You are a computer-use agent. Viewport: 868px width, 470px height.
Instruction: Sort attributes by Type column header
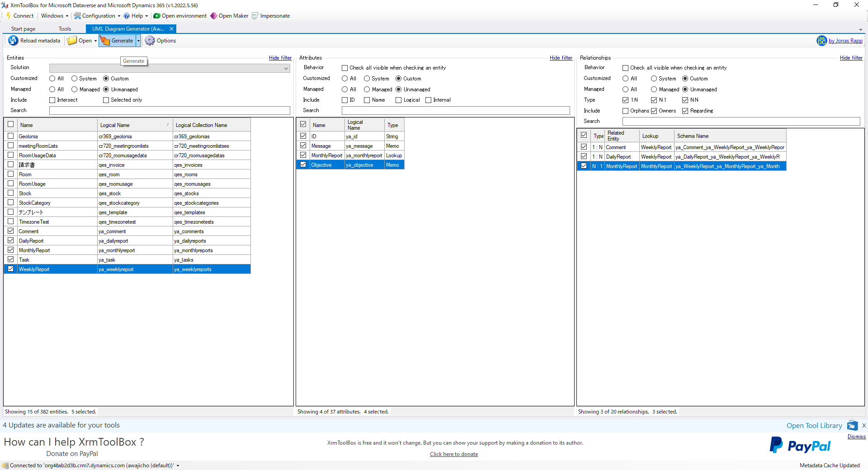[394, 125]
